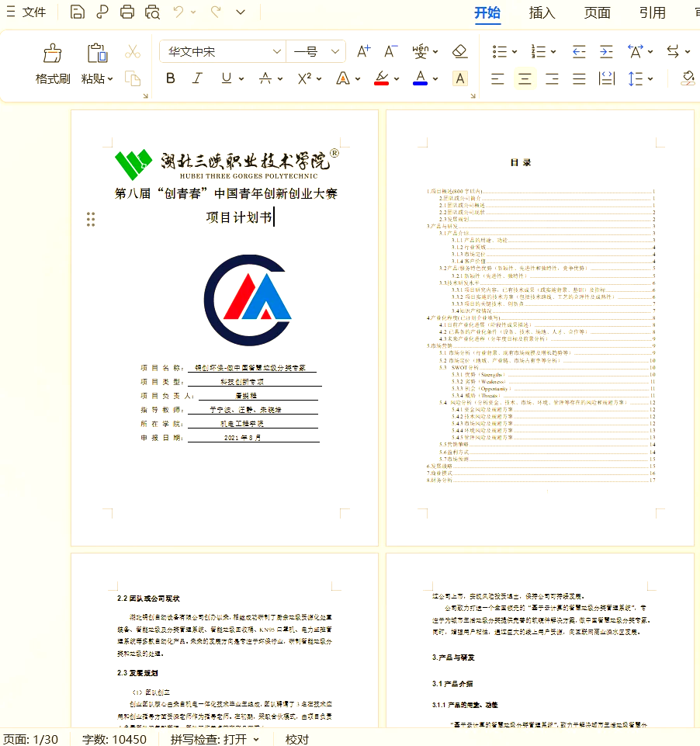Justify the paragraph text
Image resolution: width=700 pixels, height=746 pixels.
click(579, 78)
